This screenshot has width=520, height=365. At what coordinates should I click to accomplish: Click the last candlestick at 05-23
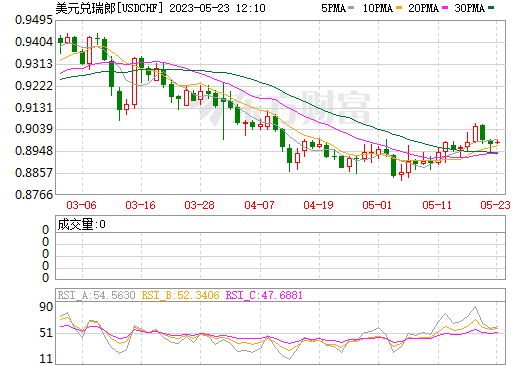[497, 142]
